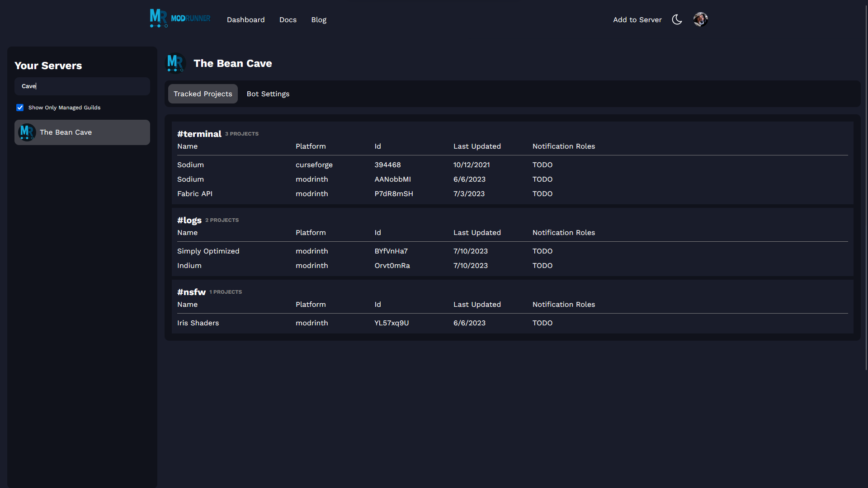Click the #logs channel heading
The width and height of the screenshot is (868, 488).
pos(189,220)
